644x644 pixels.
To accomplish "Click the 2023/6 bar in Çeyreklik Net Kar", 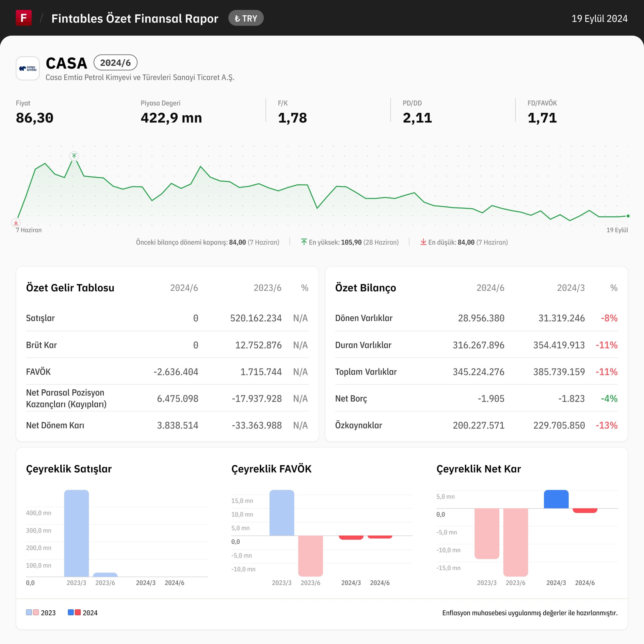I will (515, 542).
